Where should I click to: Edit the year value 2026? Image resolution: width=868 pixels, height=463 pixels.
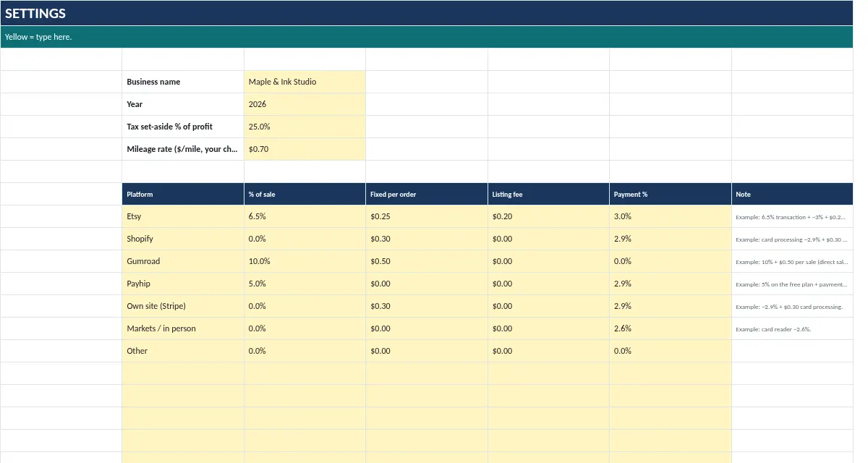[305, 104]
